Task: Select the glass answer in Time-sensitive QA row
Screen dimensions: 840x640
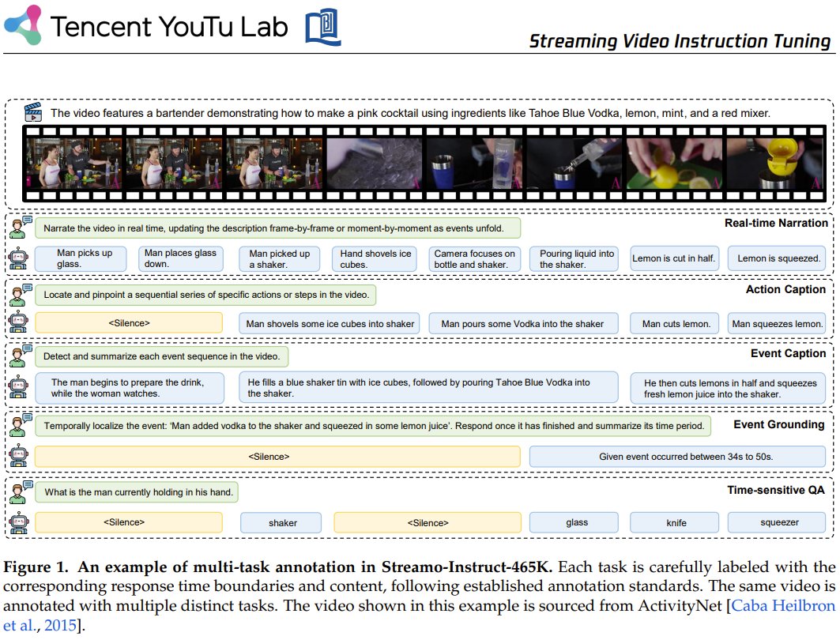Action: pyautogui.click(x=576, y=522)
